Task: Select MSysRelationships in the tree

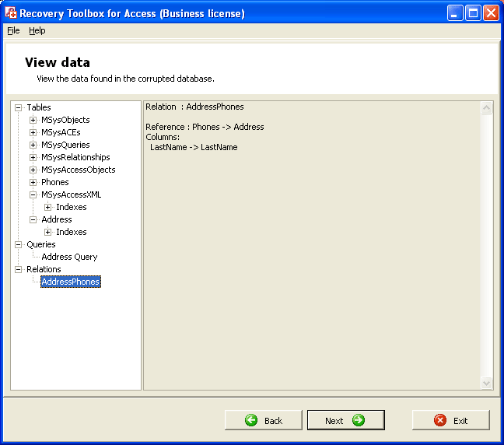Action: click(75, 157)
